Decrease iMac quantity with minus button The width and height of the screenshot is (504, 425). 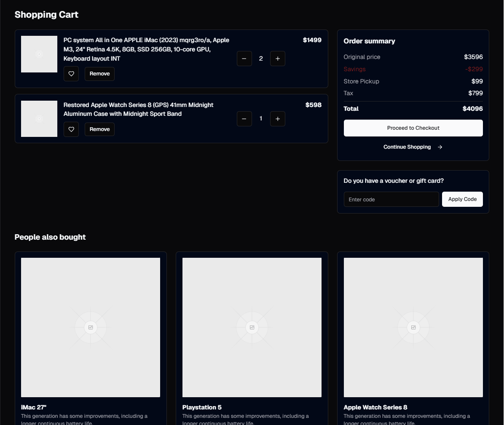(x=244, y=59)
